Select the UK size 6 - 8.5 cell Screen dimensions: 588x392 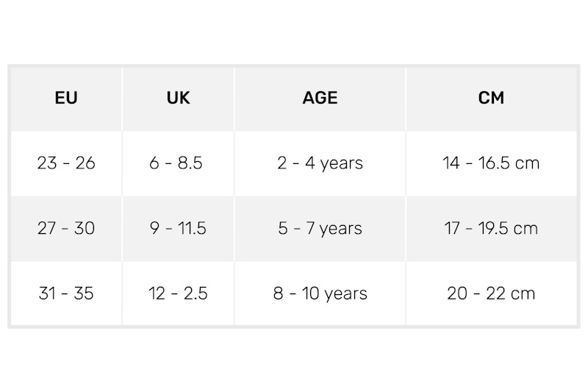click(178, 163)
